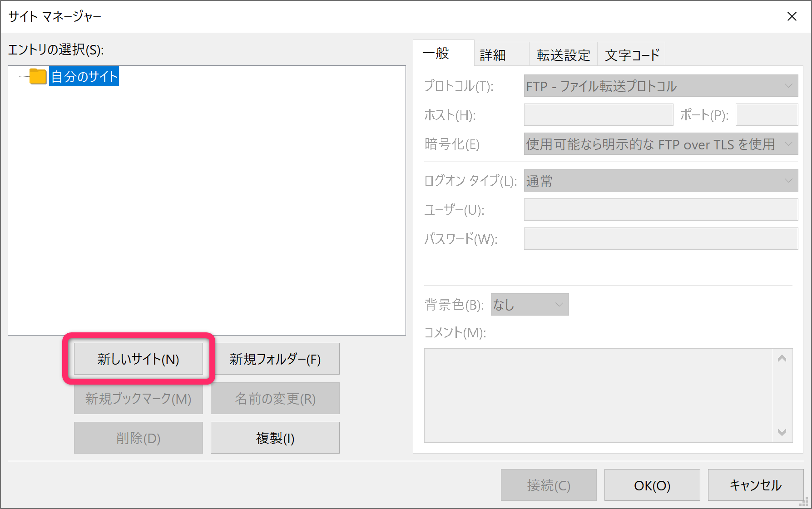Select the 自分のサイト folder icon

pos(39,77)
